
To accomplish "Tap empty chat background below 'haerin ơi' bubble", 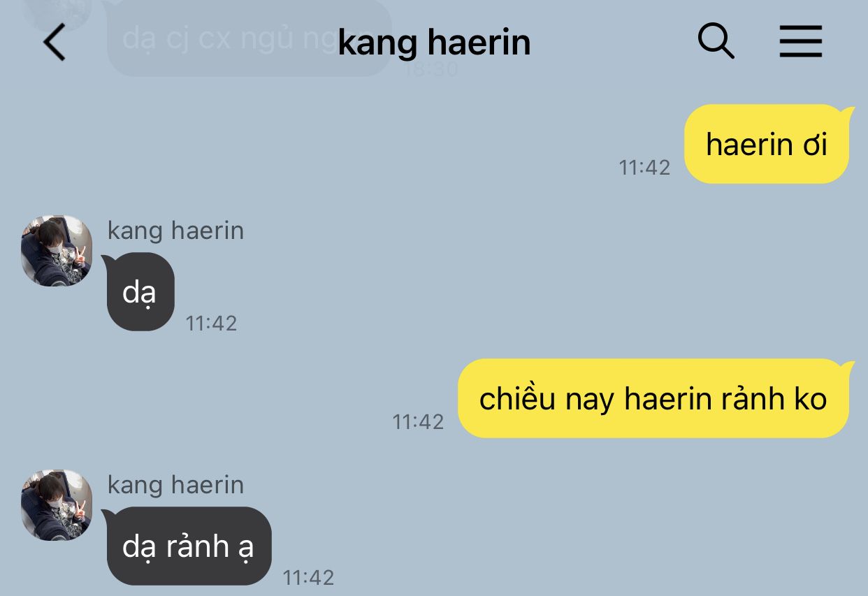I will [x=489, y=279].
